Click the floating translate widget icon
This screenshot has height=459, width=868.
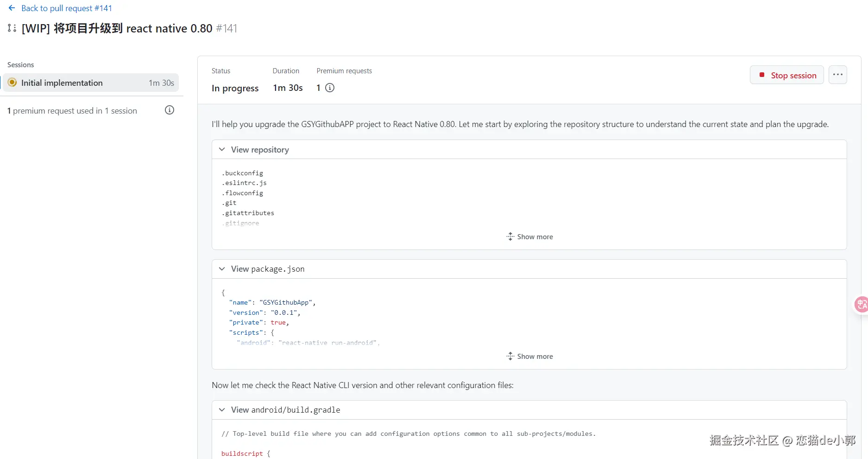pos(861,305)
